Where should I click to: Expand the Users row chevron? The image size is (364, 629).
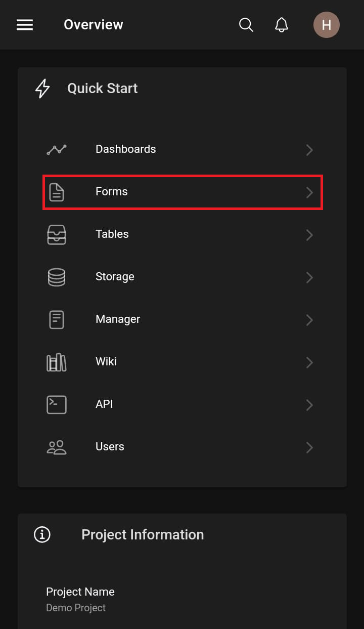(x=309, y=447)
